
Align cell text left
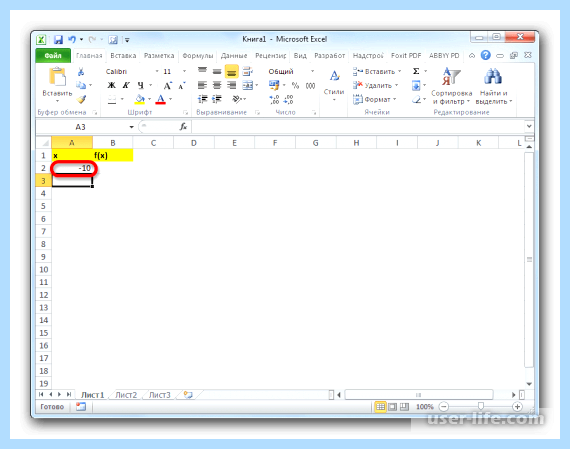click(202, 85)
